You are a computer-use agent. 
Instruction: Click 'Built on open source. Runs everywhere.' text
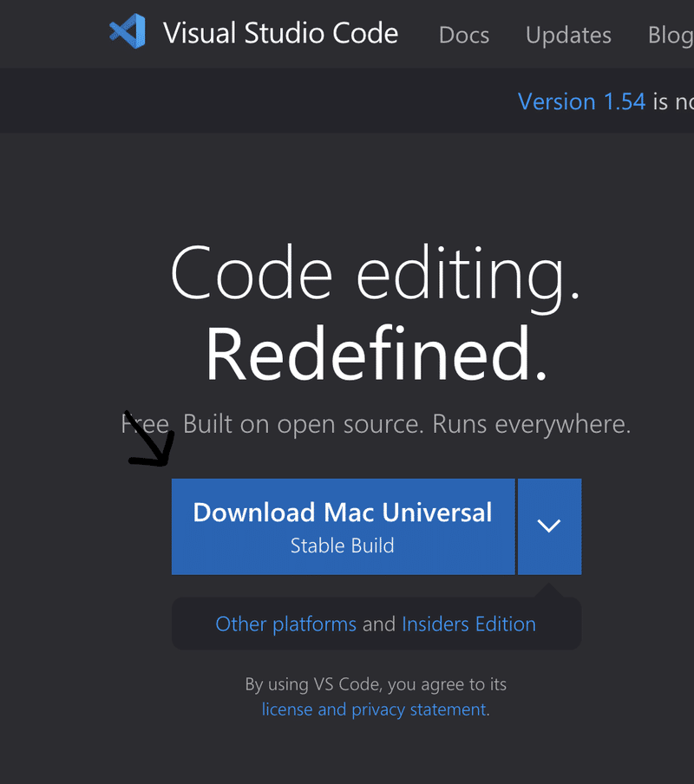pyautogui.click(x=407, y=424)
